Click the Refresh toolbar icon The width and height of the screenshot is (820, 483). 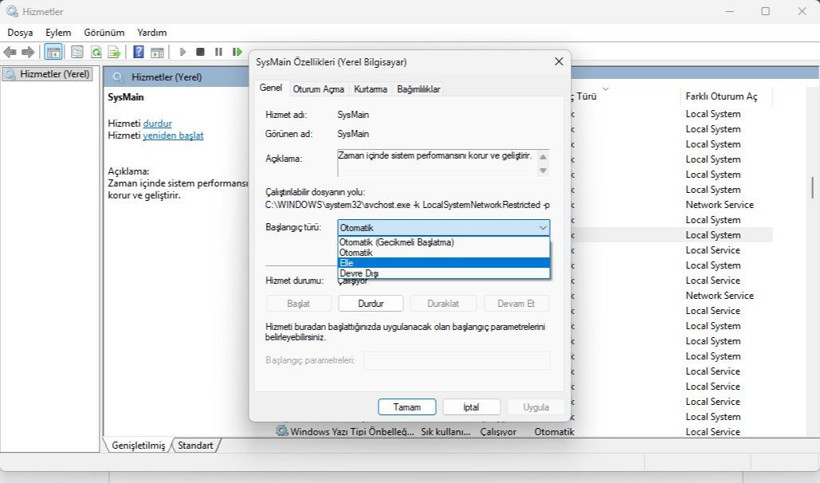(96, 52)
